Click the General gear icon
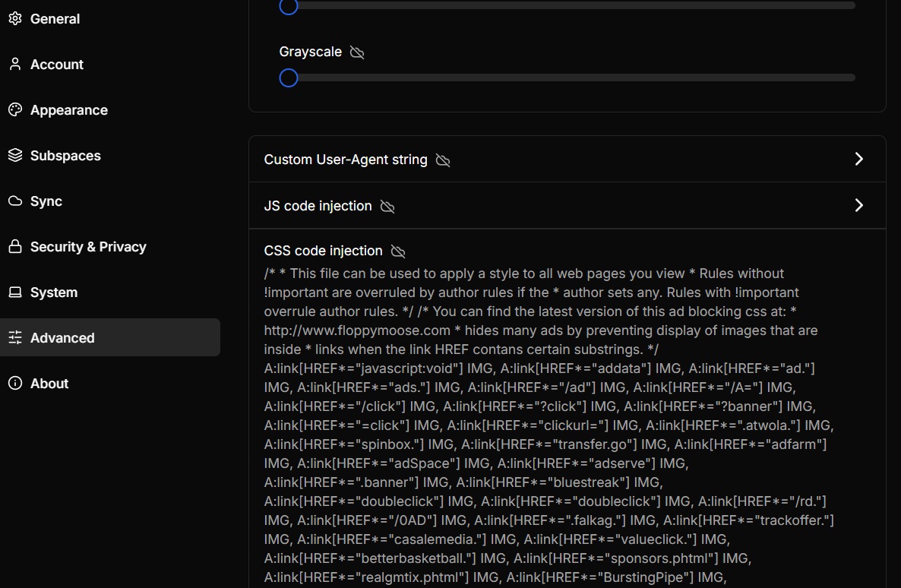Viewport: 901px width, 588px height. point(15,19)
